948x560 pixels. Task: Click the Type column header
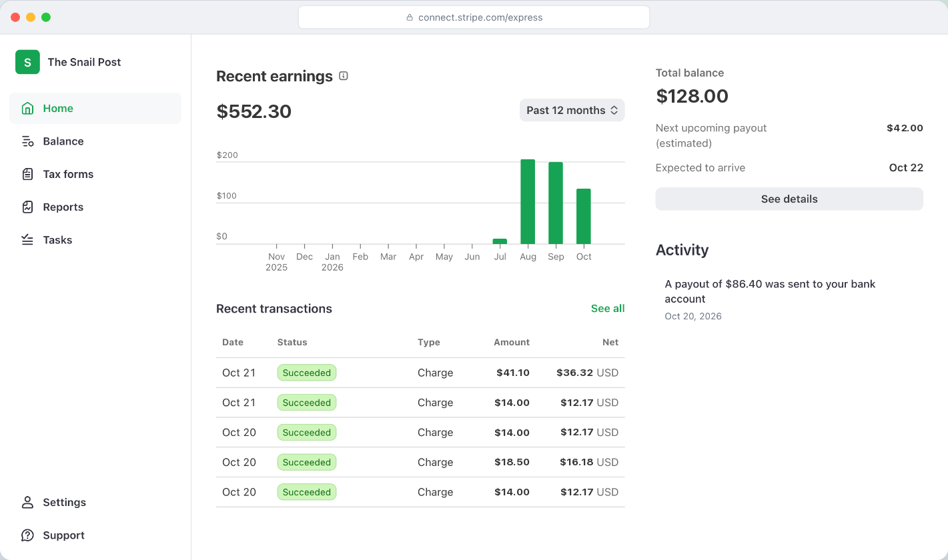tap(429, 342)
